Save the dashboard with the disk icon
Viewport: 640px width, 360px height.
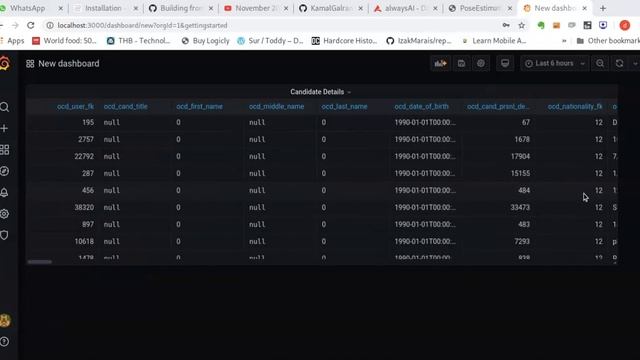461,64
